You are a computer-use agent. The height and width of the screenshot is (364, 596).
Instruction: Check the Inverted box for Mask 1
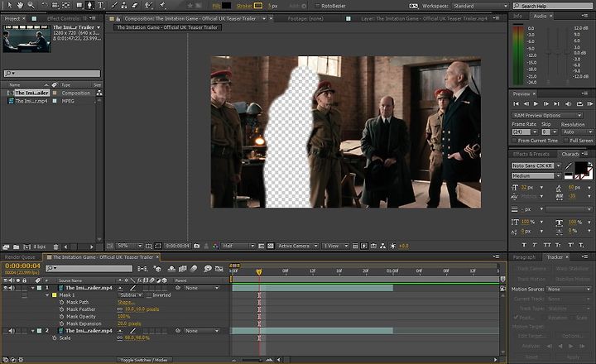tap(149, 295)
